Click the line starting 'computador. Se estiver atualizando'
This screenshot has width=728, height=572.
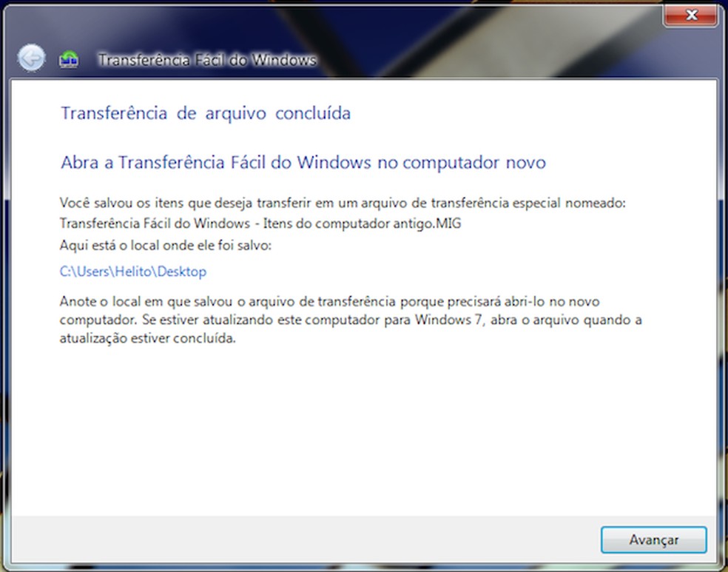tap(351, 320)
